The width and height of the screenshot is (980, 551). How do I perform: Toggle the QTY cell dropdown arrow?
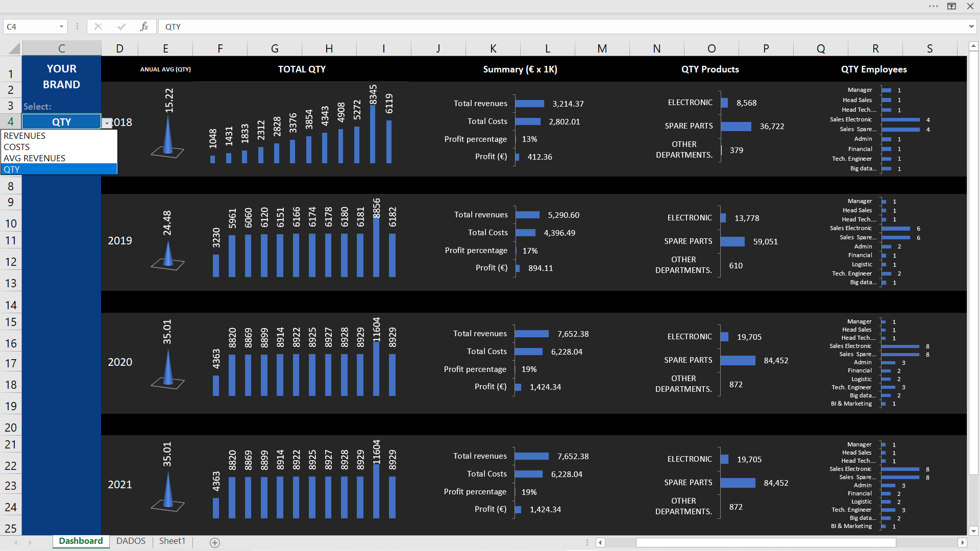tap(107, 123)
